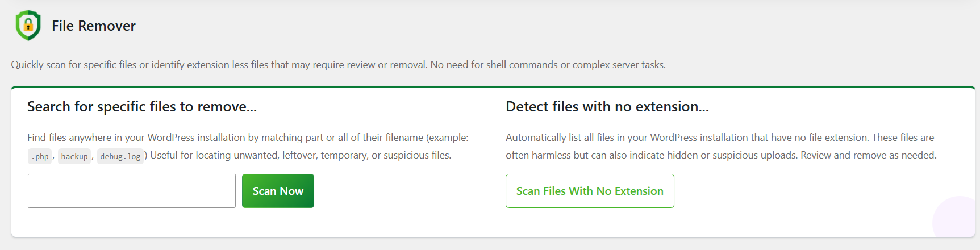The height and width of the screenshot is (250, 980).
Task: Click the No need for shell commands sentence
Action: (x=548, y=65)
